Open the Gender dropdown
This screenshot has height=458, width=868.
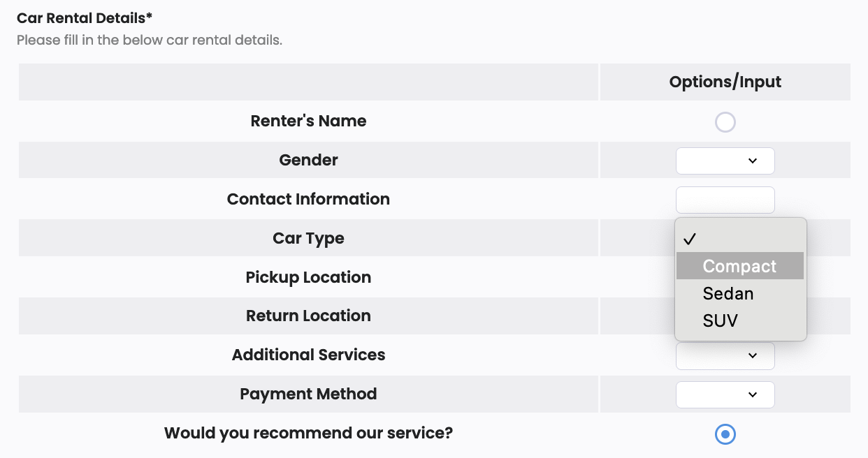click(725, 161)
